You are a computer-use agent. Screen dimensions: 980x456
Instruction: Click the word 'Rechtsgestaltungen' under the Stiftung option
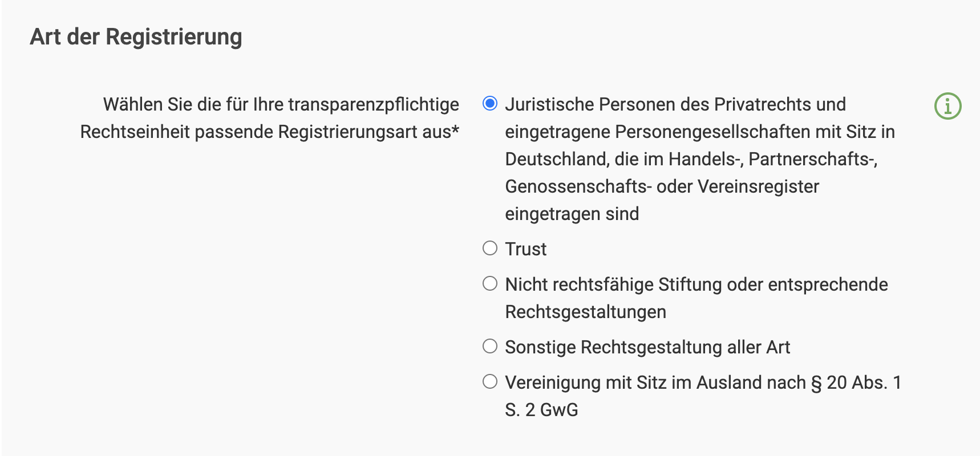[x=585, y=312]
